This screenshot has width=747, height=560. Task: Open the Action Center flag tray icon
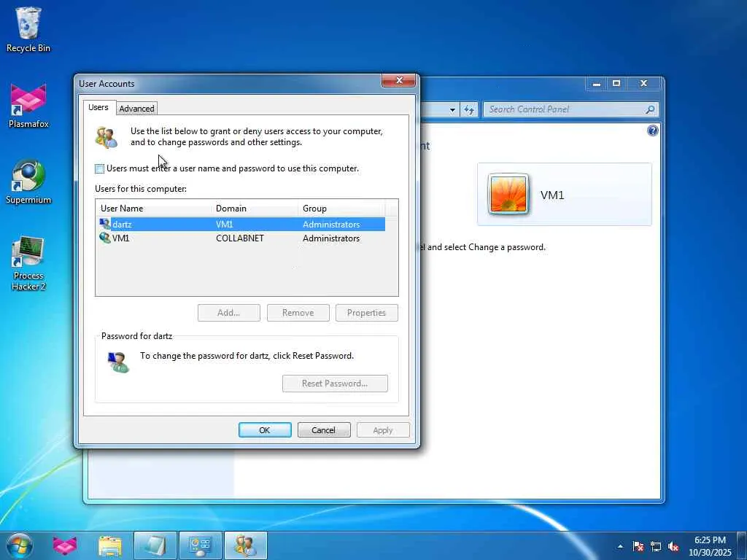[x=638, y=546]
